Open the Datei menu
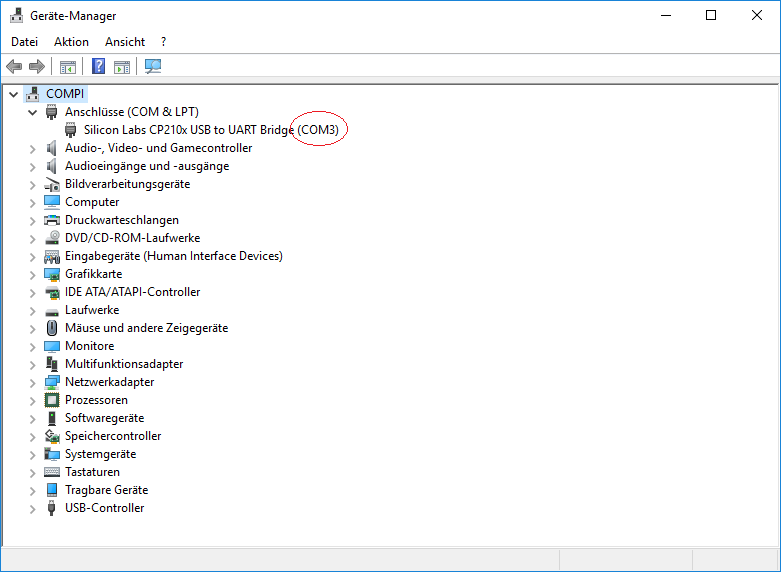 click(24, 42)
